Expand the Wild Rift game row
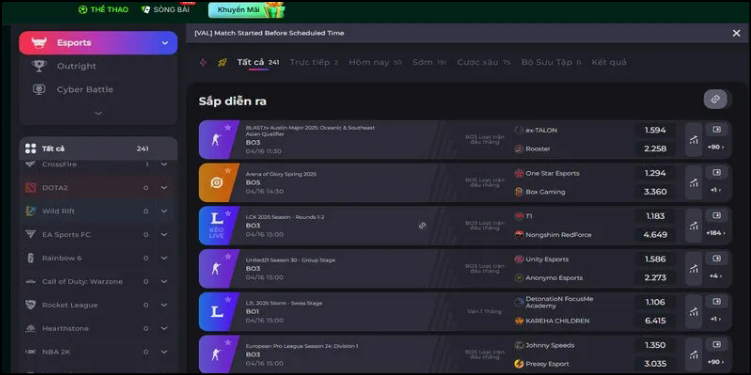This screenshot has width=751, height=375. tap(164, 211)
